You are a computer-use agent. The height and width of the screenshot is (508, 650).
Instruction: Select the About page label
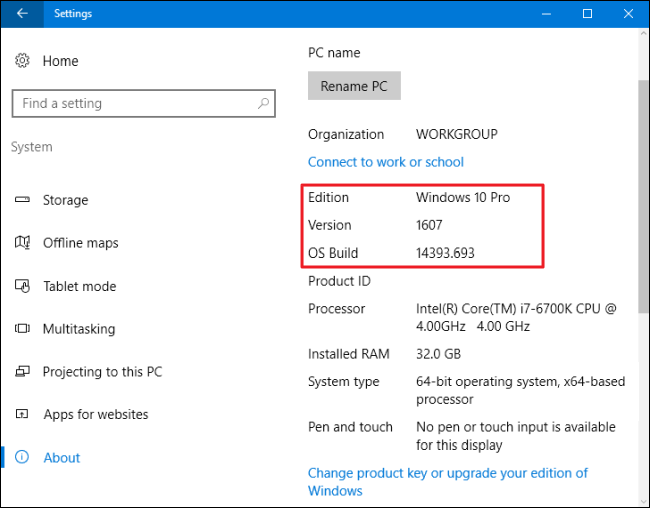pyautogui.click(x=62, y=458)
